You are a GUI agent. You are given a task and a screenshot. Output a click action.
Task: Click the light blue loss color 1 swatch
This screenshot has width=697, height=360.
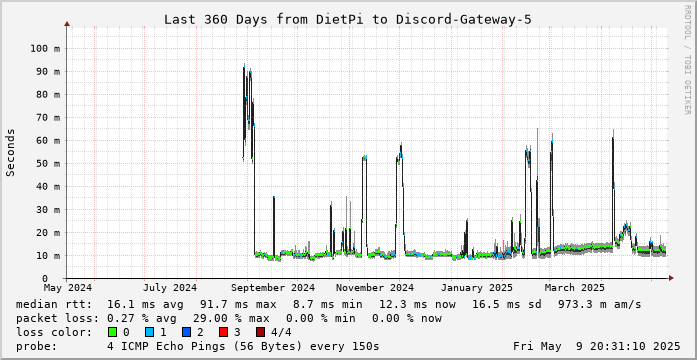pos(149,332)
